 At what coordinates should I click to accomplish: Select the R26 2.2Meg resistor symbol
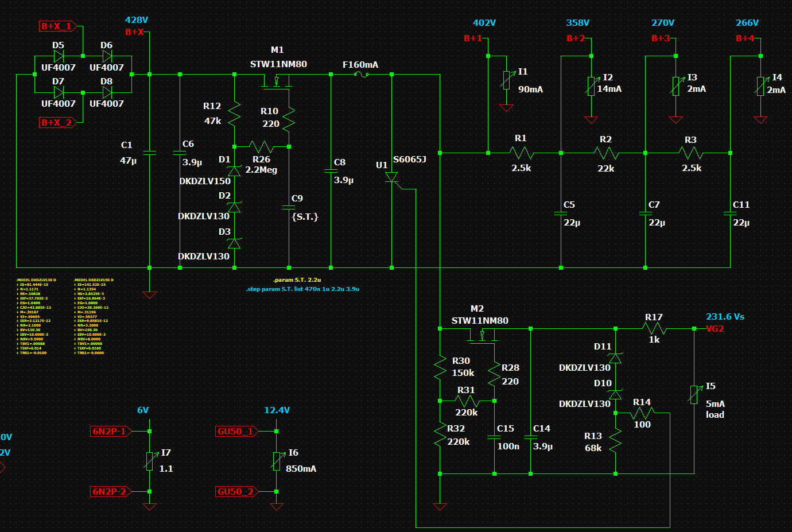click(261, 147)
